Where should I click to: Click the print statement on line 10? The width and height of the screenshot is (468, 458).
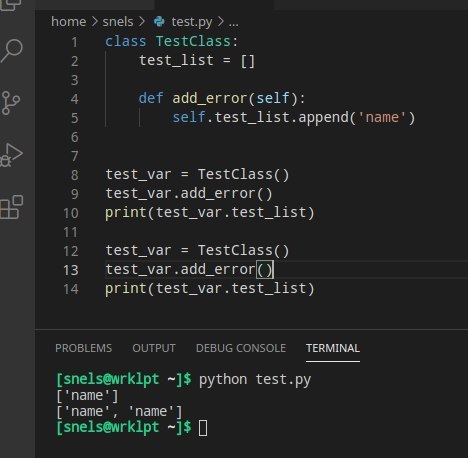pyautogui.click(x=210, y=213)
